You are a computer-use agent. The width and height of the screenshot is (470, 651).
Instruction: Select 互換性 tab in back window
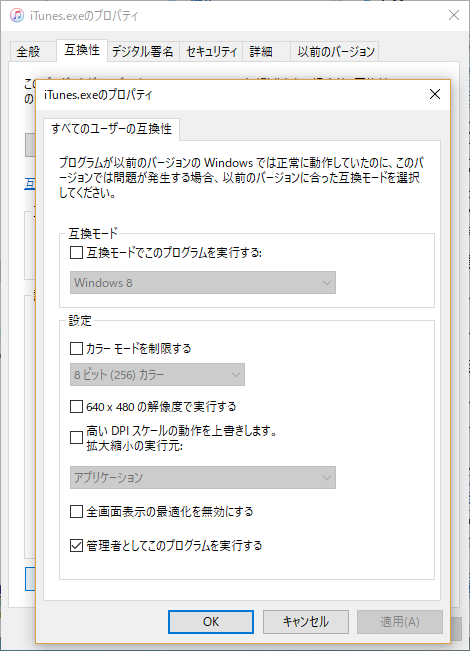[82, 50]
